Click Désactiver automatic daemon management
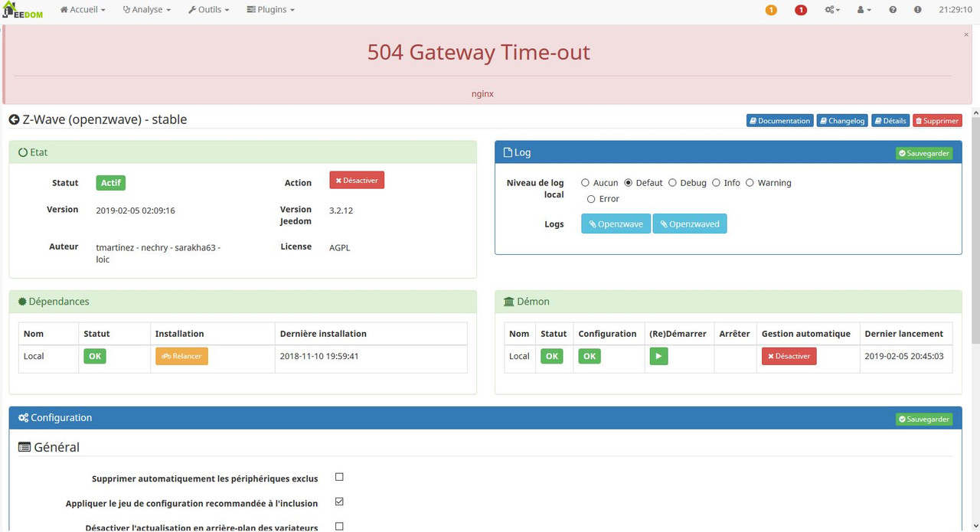Viewport: 980px width, 532px height. coord(789,356)
